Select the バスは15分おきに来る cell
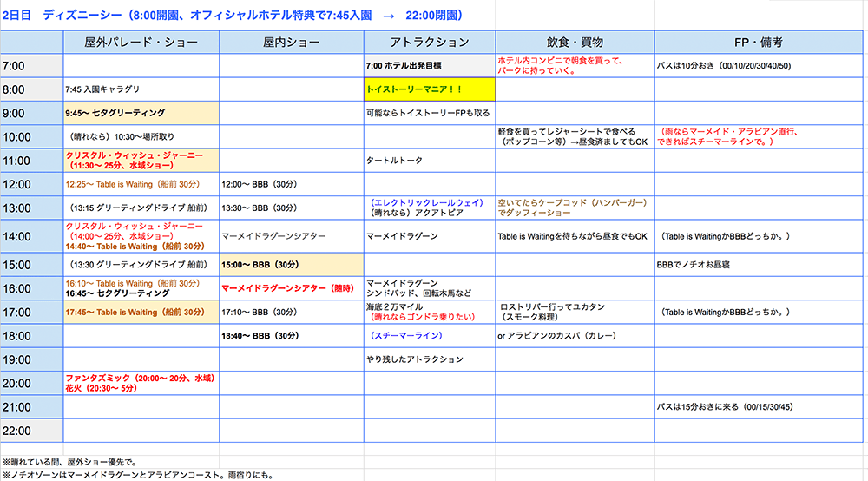 click(x=759, y=406)
